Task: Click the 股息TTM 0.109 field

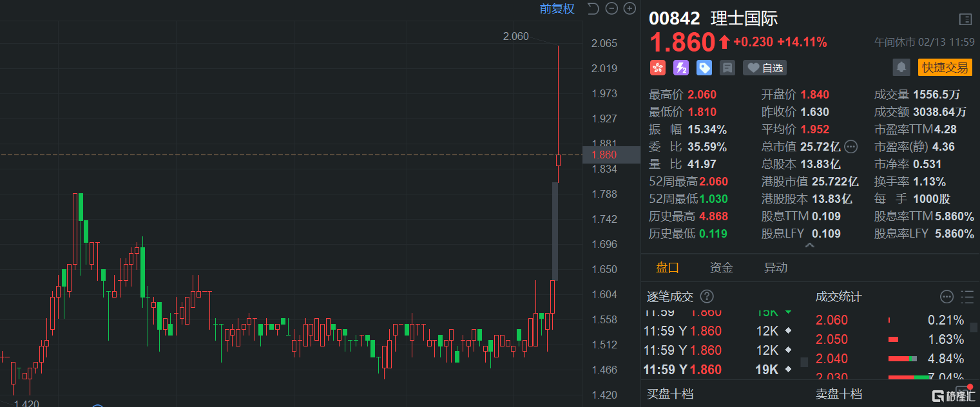Action: [801, 216]
